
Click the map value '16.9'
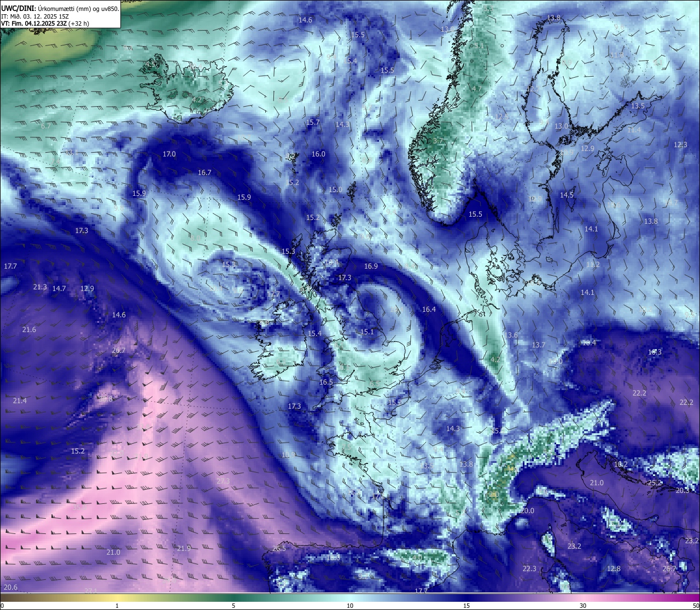(371, 266)
